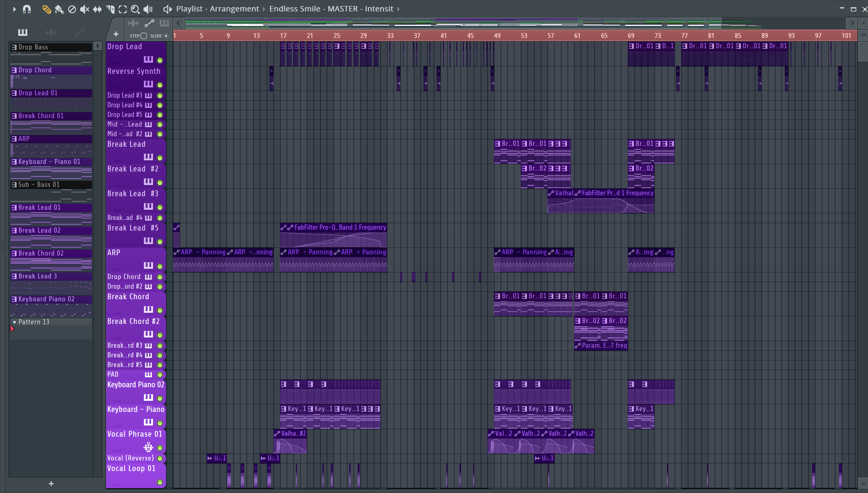This screenshot has width=868, height=493.
Task: Select Keyboard Piano 02 pattern in picker
Action: (51, 299)
